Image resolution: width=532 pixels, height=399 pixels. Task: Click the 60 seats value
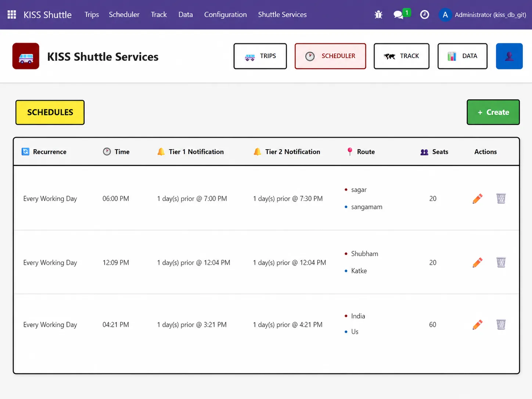(x=433, y=324)
